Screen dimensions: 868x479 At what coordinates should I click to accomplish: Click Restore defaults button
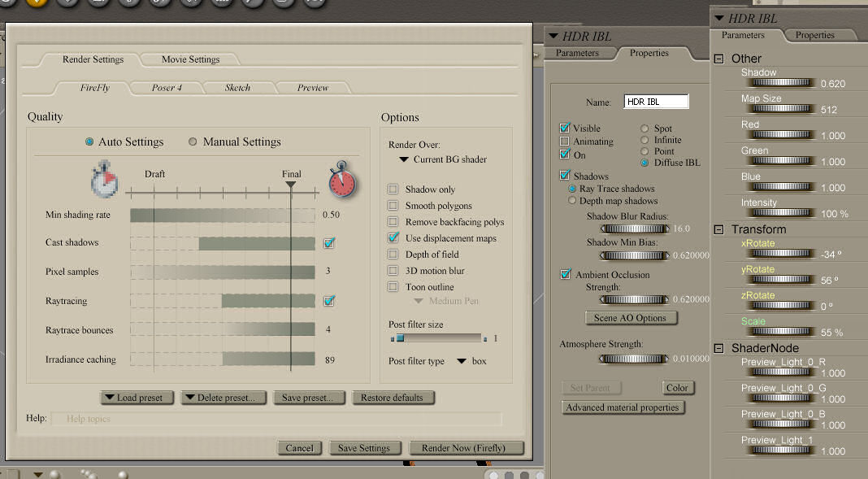point(393,398)
